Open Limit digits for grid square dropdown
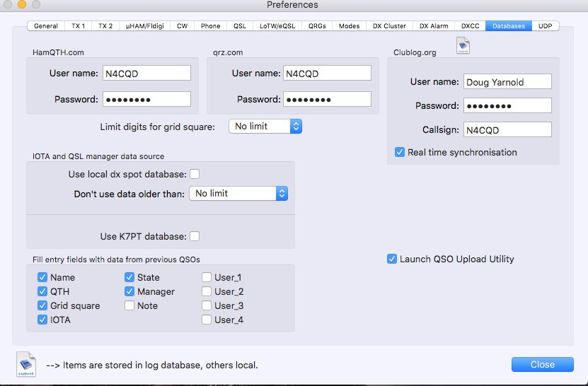 click(265, 126)
